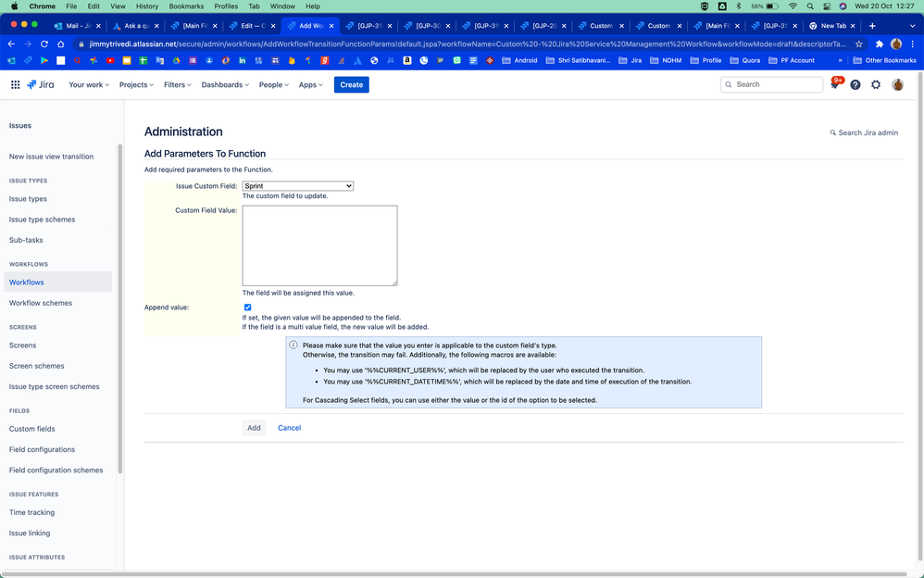
Task: Click the Jira logo
Action: click(x=41, y=84)
